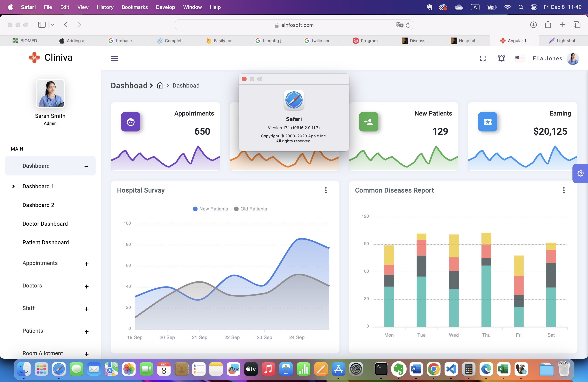The image size is (588, 382).
Task: Click the purple Appointments card icon
Action: click(130, 122)
